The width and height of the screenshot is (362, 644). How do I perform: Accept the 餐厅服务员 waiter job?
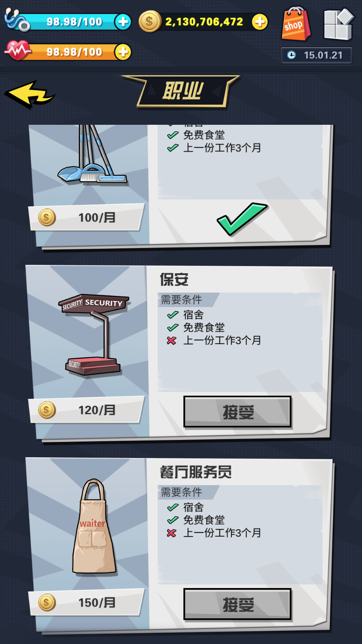(x=237, y=604)
